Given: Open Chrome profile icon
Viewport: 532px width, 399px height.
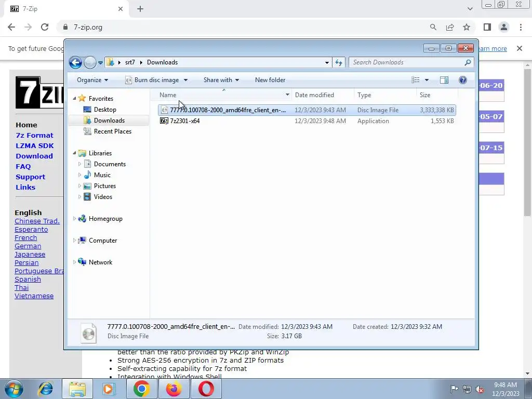Looking at the screenshot, I should click(504, 27).
